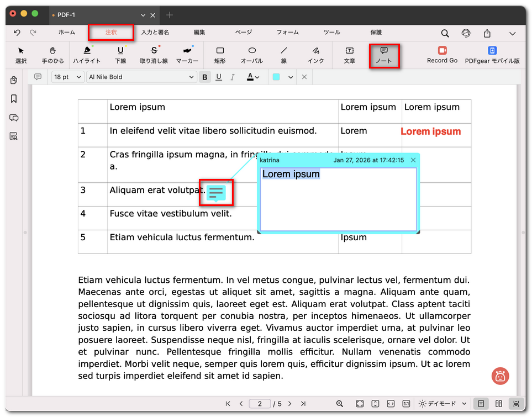Open the Record Go recorder
The image size is (532, 417).
(442, 55)
